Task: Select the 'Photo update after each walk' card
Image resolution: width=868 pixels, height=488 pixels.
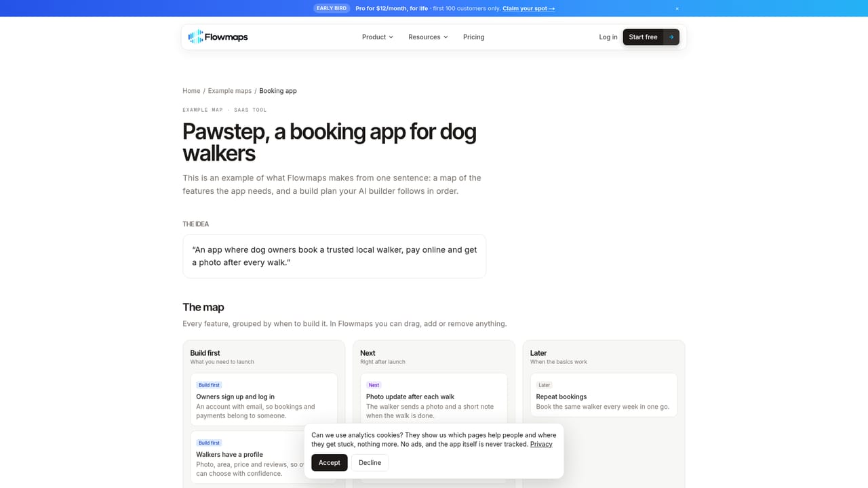Action: [433, 399]
